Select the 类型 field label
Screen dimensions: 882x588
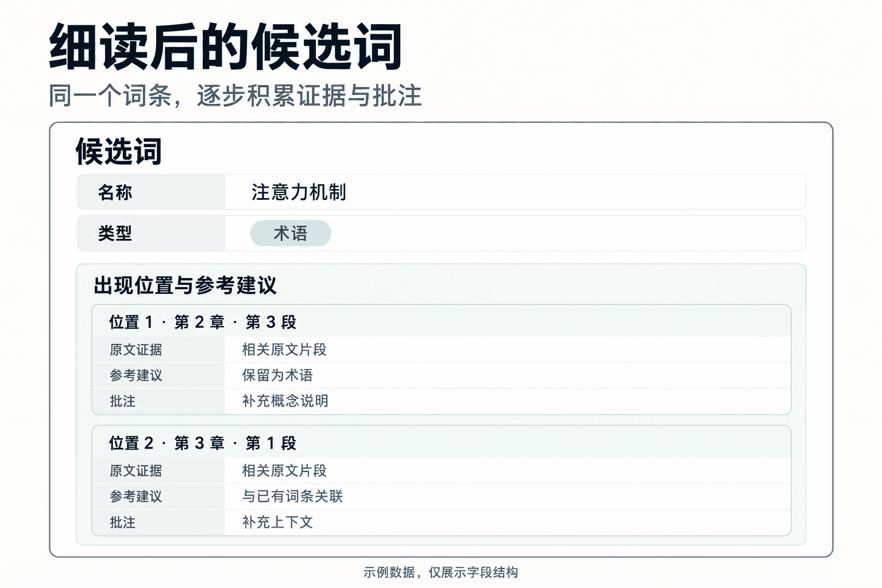(115, 233)
